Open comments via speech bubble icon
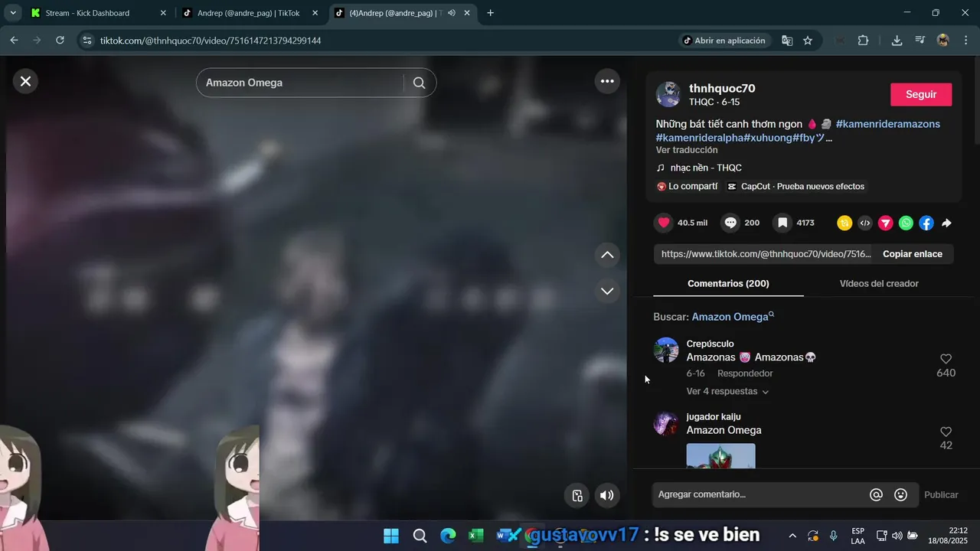 730,223
